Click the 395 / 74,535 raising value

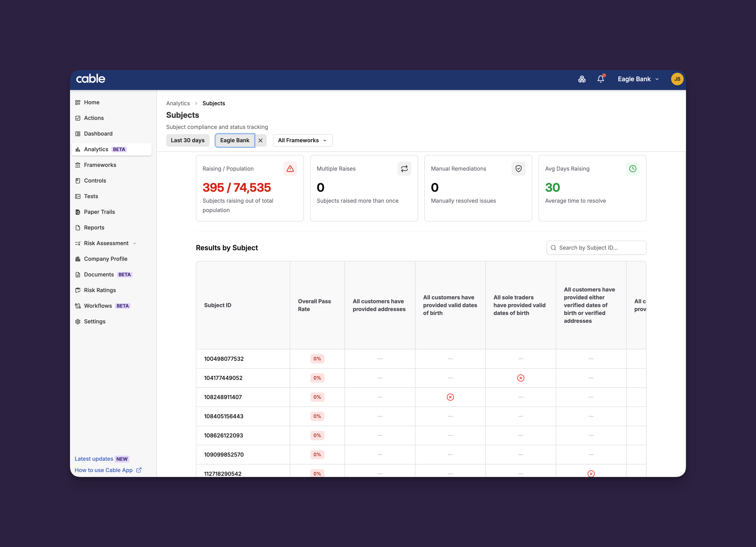237,187
